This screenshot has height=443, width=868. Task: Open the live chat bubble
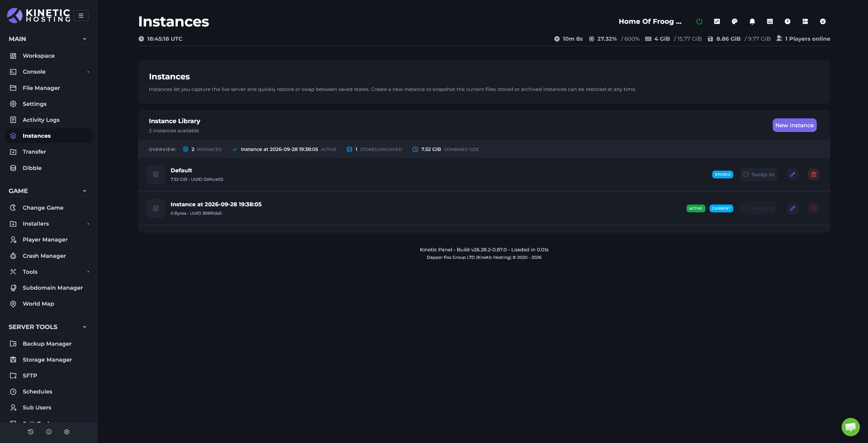point(851,427)
